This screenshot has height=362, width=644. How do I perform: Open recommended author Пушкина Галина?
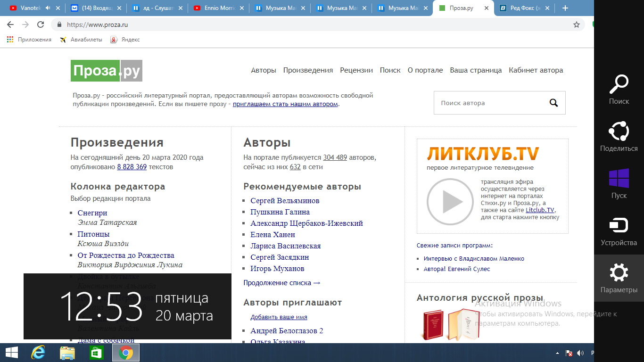click(x=280, y=212)
